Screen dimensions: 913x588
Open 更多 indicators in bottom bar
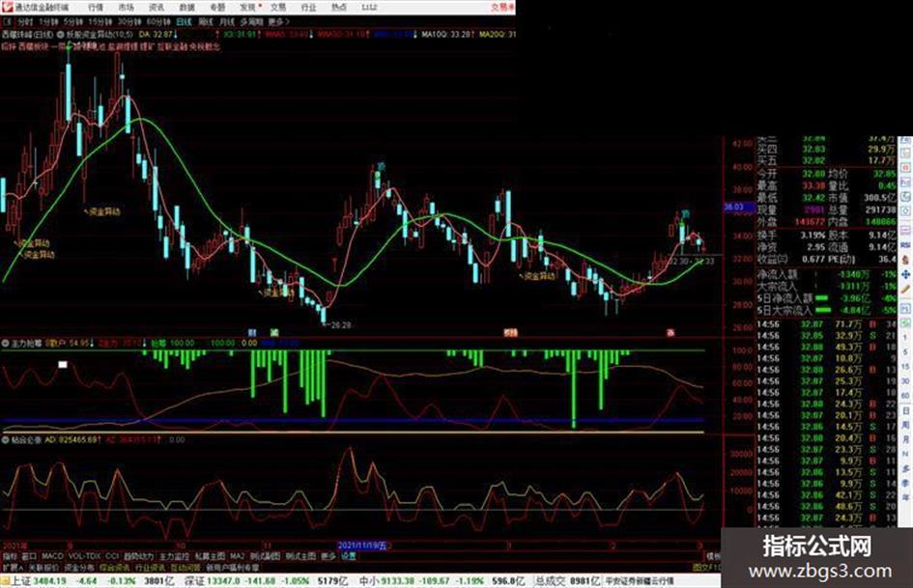click(x=329, y=556)
